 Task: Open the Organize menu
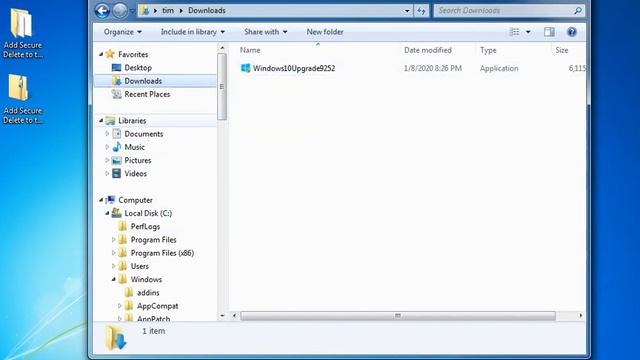coord(122,32)
